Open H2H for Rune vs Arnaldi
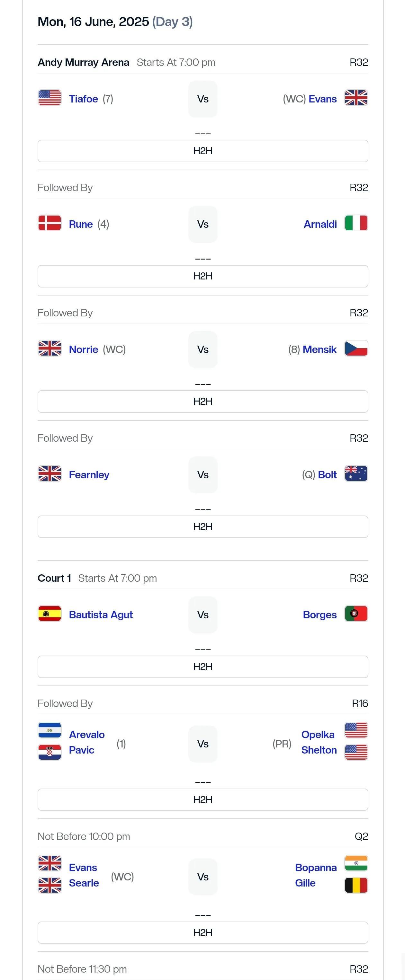The height and width of the screenshot is (980, 405). [x=203, y=276]
